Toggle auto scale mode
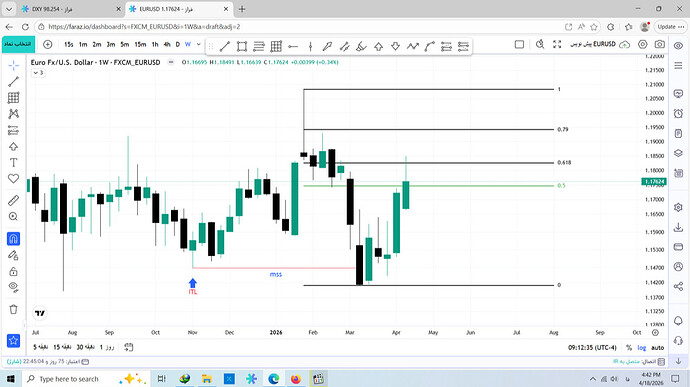The height and width of the screenshot is (387, 690). tap(657, 348)
